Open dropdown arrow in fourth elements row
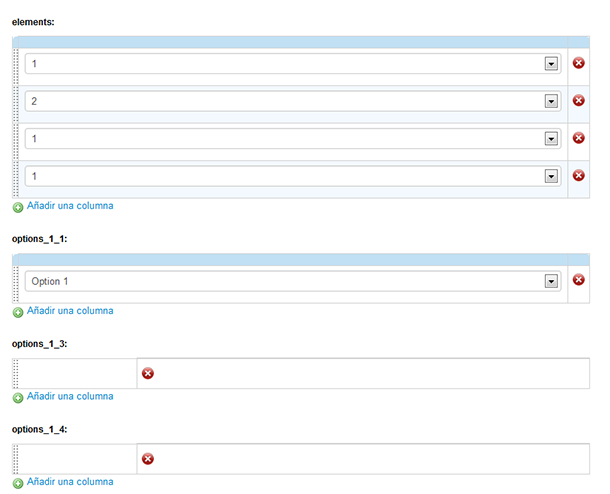The height and width of the screenshot is (494, 610). 551,176
